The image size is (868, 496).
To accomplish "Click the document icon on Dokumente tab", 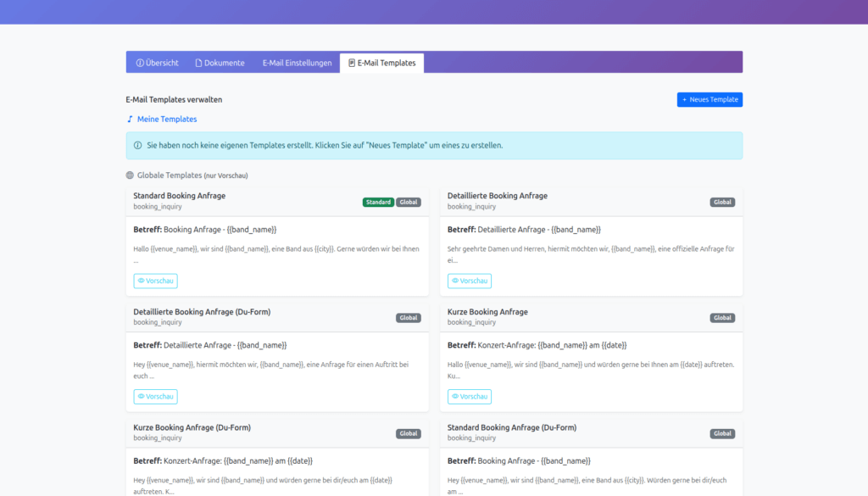I will (198, 63).
